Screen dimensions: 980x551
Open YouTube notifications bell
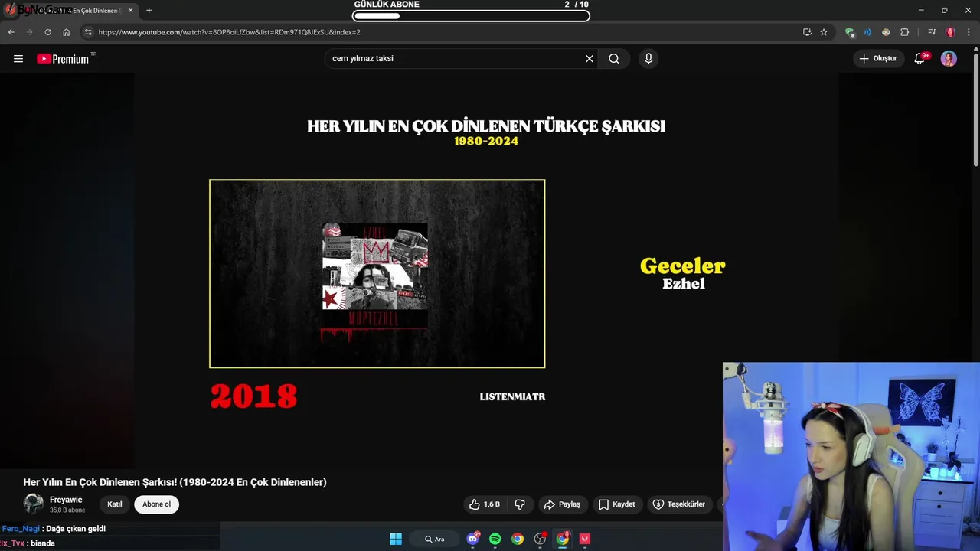pos(921,59)
